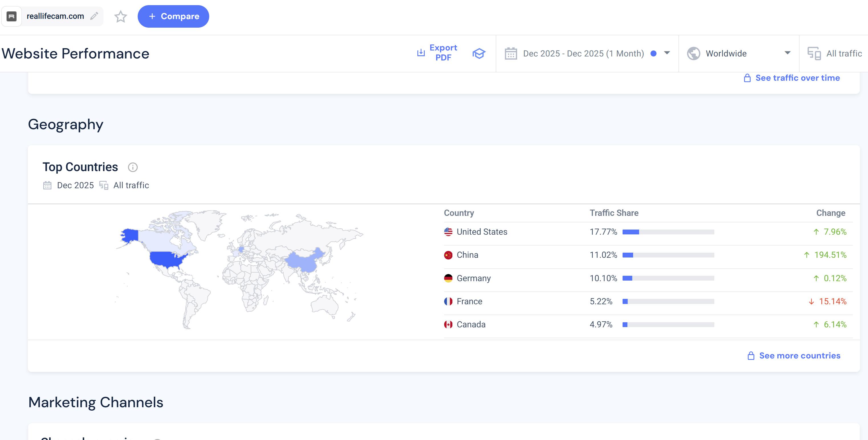This screenshot has width=868, height=440.
Task: Click the Compare button
Action: coord(173,16)
